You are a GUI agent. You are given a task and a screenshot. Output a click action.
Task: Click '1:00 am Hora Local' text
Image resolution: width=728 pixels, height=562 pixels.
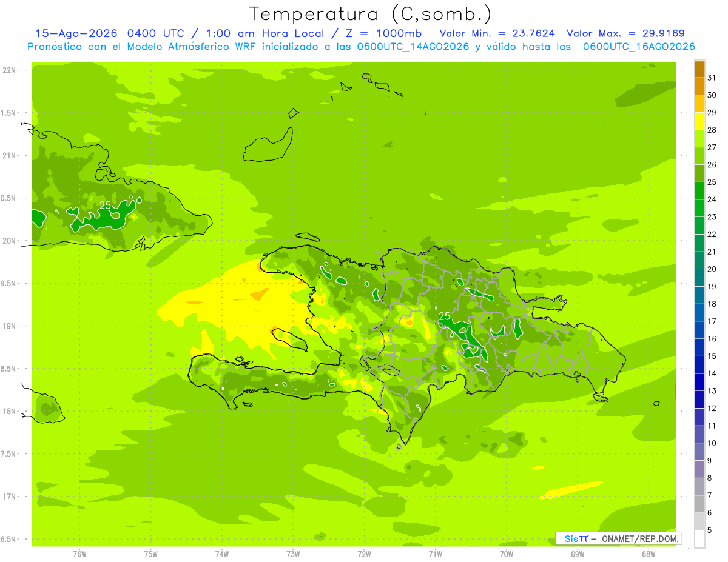[x=266, y=33]
